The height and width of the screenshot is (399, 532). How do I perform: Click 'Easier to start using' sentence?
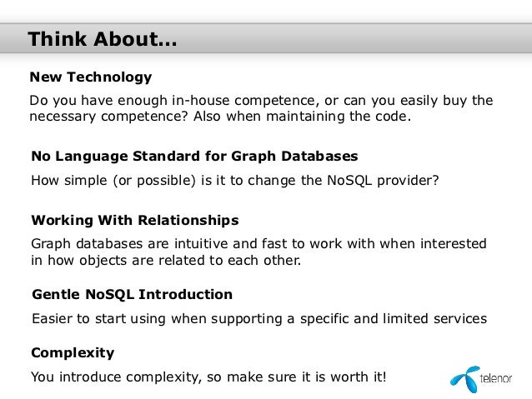coord(259,319)
